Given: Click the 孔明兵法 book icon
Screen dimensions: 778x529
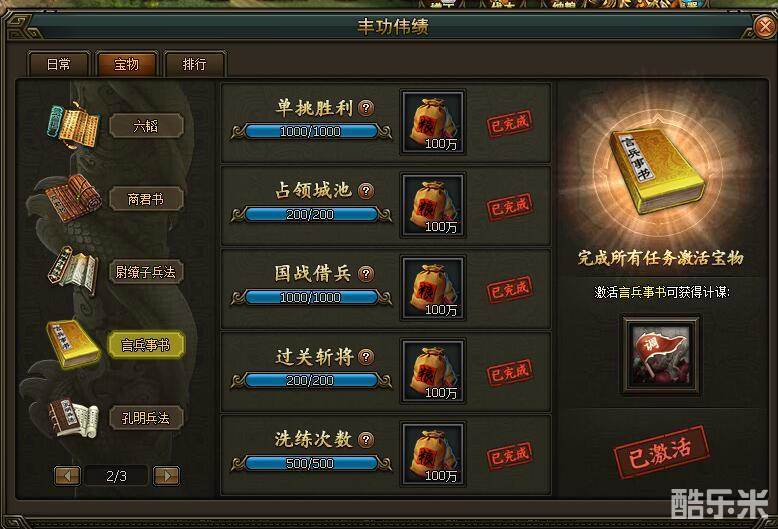Looking at the screenshot, I should pyautogui.click(x=73, y=417).
